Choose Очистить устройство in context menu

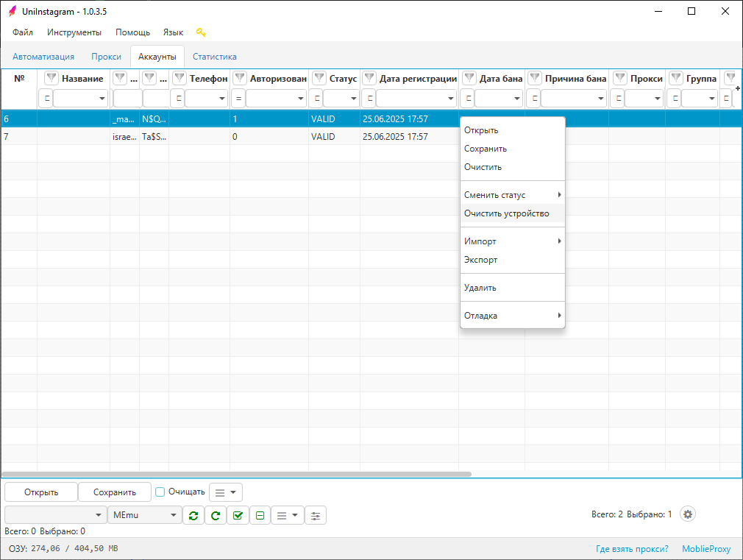[x=513, y=213]
